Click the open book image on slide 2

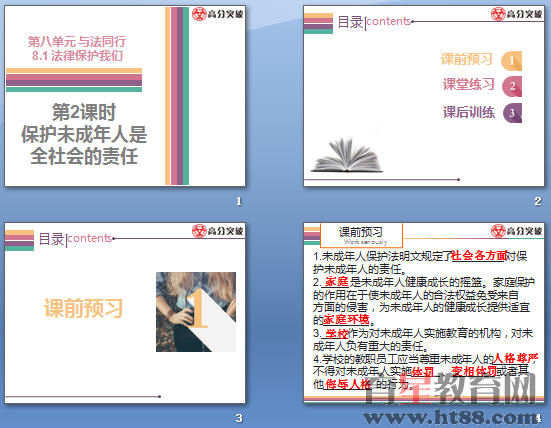(347, 155)
